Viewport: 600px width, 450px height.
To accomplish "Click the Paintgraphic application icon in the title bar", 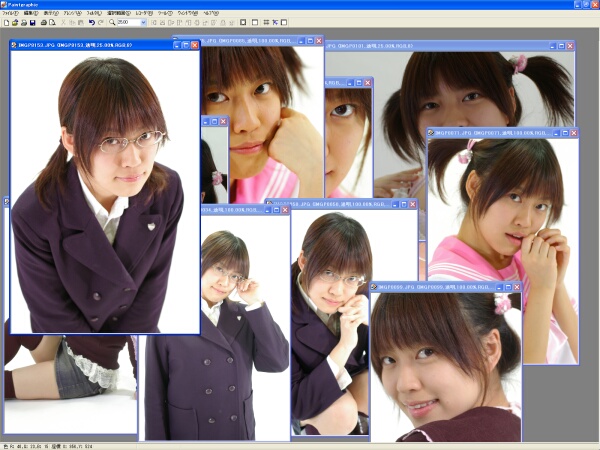I will pyautogui.click(x=4, y=5).
